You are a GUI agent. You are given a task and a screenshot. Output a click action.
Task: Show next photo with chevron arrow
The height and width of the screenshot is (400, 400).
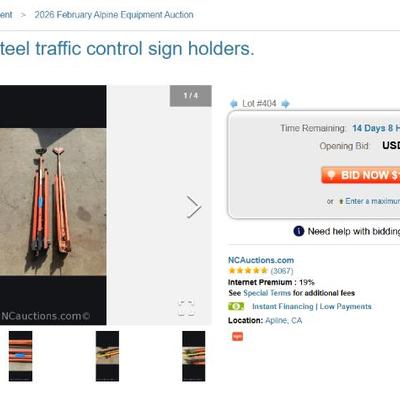194,207
